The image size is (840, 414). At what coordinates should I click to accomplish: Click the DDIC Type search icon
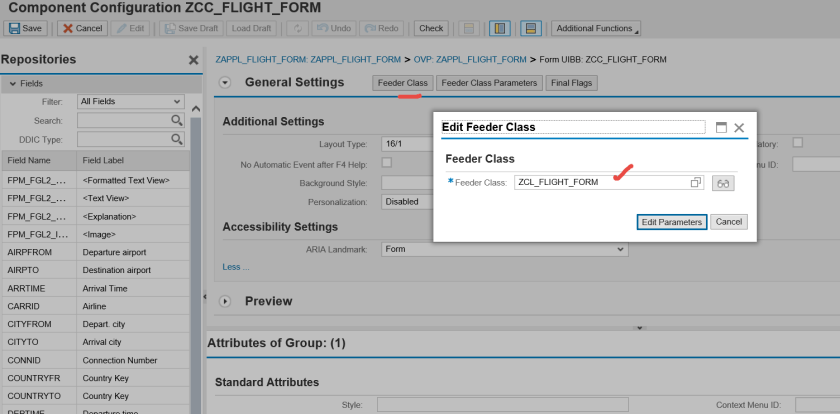tap(177, 139)
